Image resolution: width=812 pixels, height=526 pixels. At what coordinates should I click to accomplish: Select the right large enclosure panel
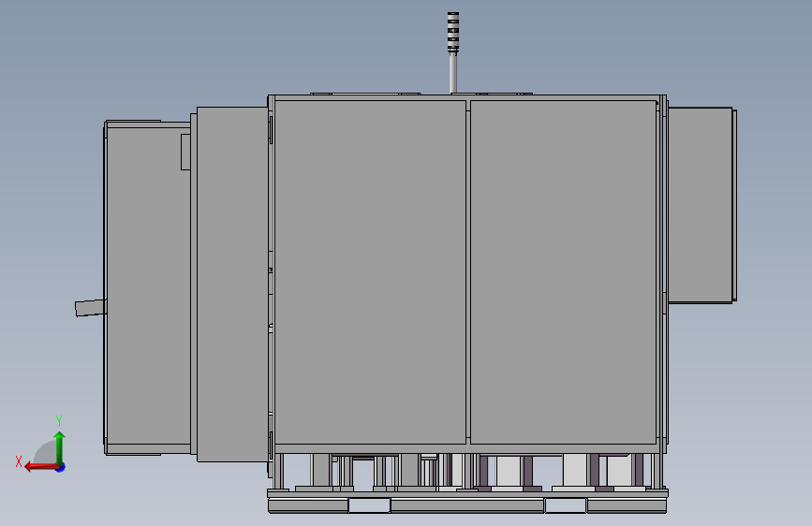pos(564,272)
